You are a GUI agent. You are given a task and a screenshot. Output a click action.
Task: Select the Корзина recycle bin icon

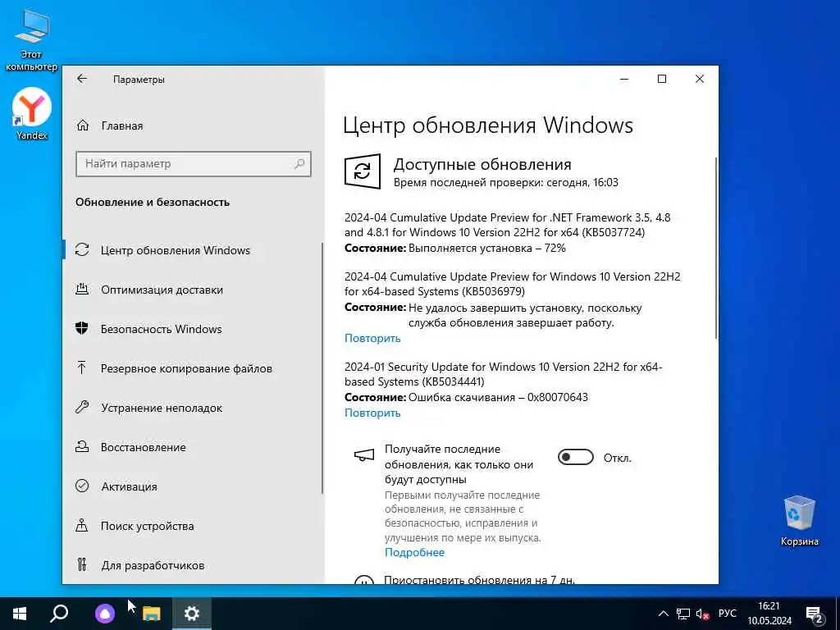[799, 521]
